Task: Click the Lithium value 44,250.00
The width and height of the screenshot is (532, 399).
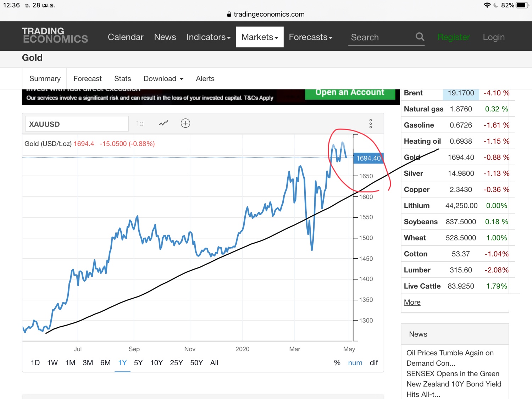Action: point(461,206)
